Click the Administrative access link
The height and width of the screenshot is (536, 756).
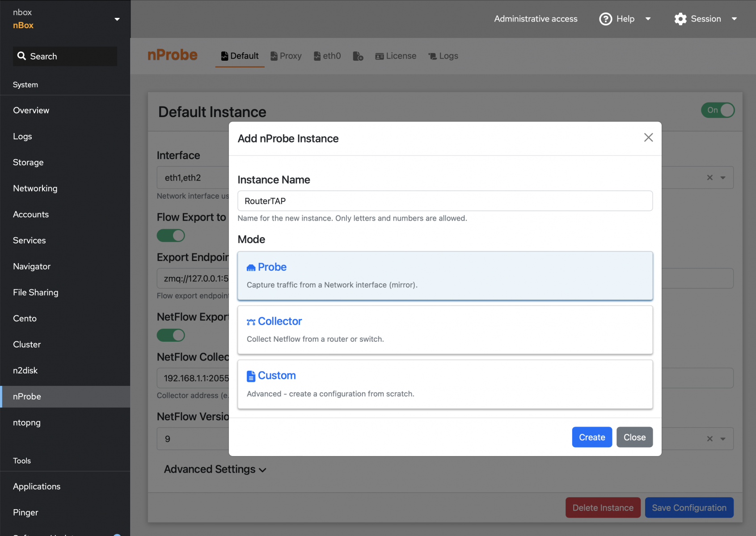click(x=536, y=19)
